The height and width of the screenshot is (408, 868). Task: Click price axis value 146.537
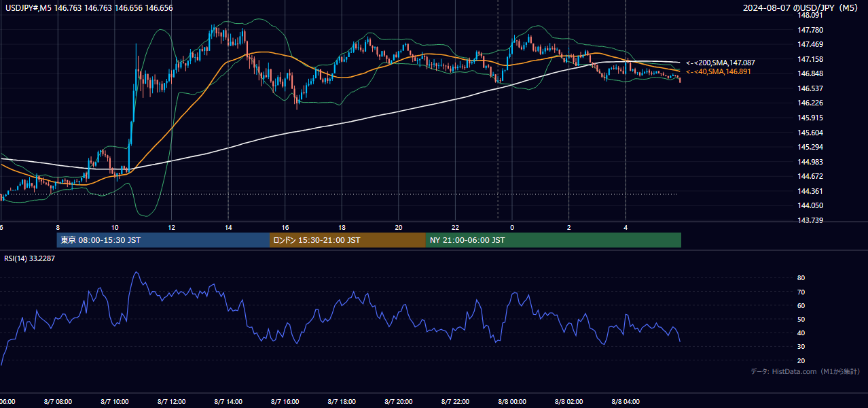coord(810,88)
